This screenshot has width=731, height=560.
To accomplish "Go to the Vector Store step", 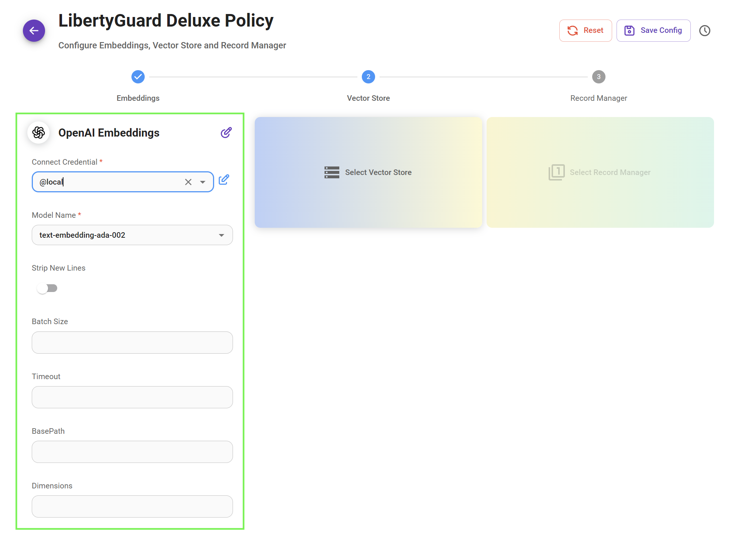I will click(368, 77).
